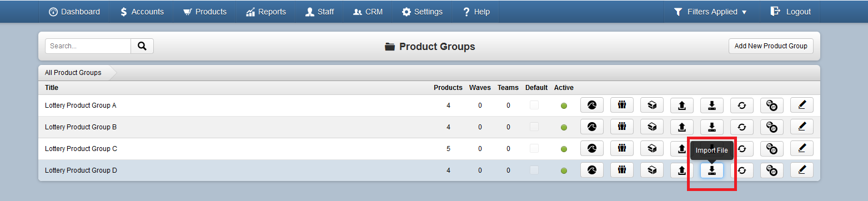The width and height of the screenshot is (868, 201).
Task: Click the Logout button
Action: point(790,12)
